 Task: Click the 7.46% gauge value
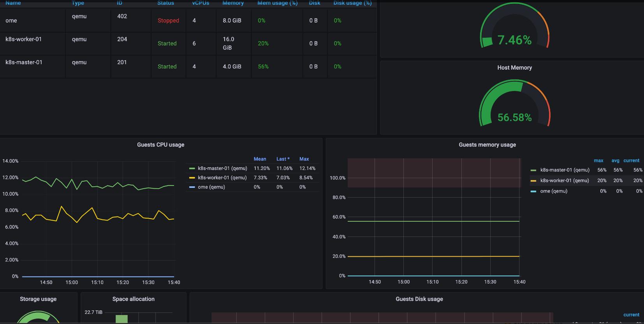[x=514, y=40]
